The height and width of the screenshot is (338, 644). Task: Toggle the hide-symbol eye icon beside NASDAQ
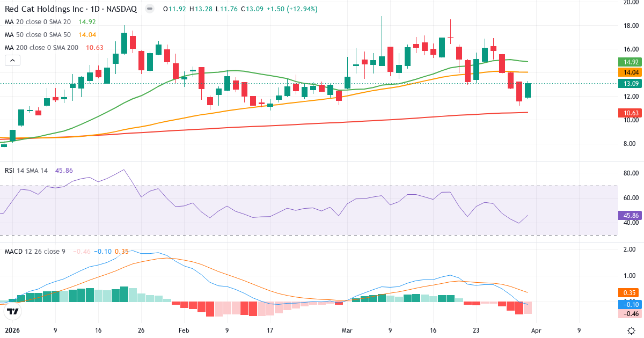149,9
